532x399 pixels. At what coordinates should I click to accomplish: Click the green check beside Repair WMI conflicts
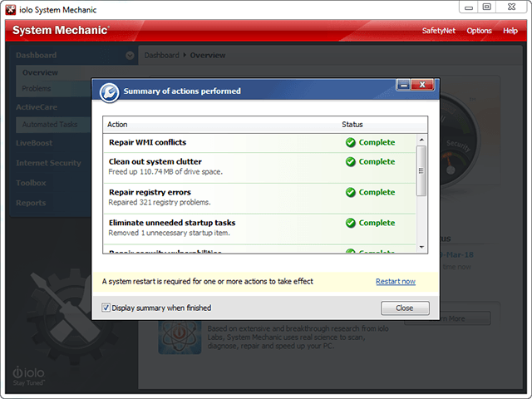click(x=351, y=142)
